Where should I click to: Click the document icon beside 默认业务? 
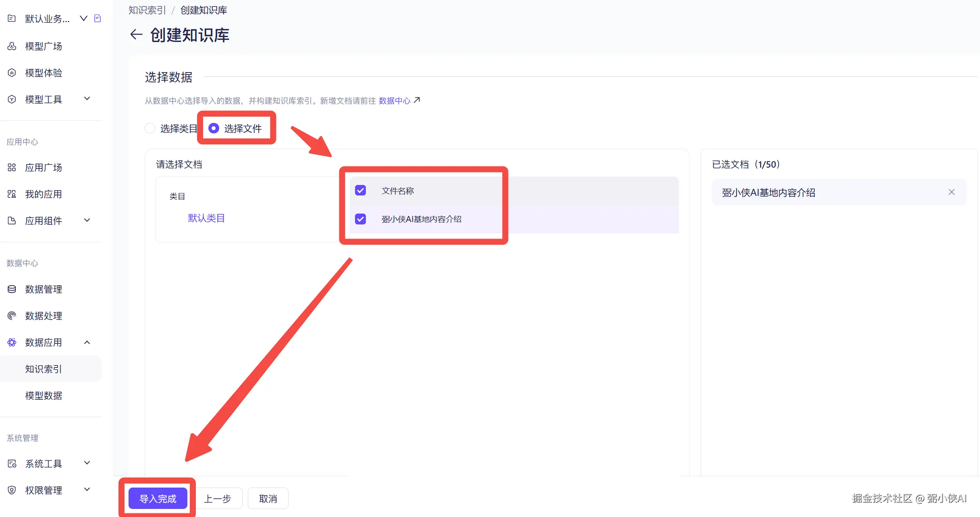(x=98, y=19)
